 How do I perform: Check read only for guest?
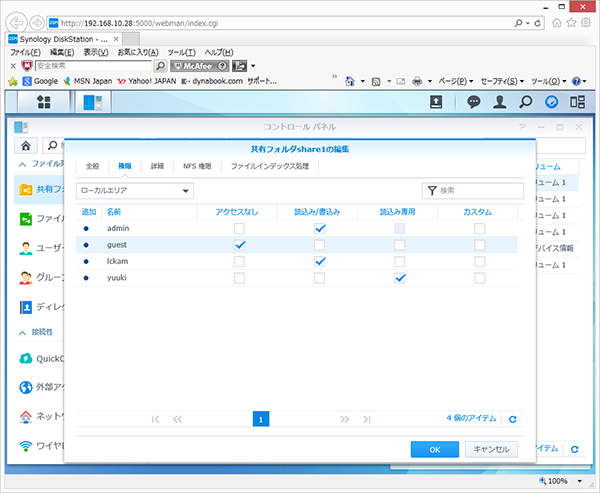pyautogui.click(x=399, y=245)
